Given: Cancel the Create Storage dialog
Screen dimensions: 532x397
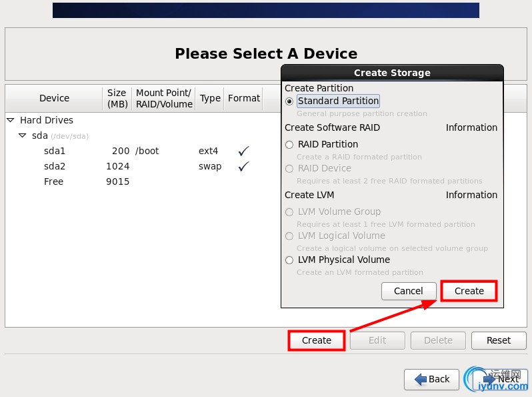Looking at the screenshot, I should [409, 291].
